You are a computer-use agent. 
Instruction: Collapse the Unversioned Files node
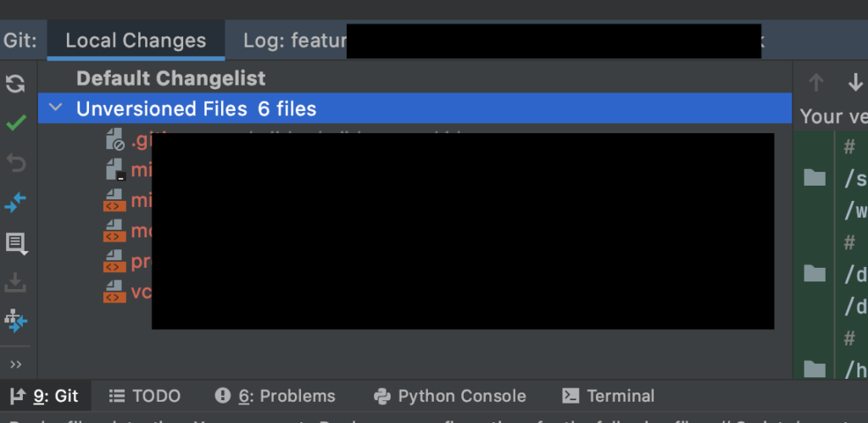tap(56, 109)
